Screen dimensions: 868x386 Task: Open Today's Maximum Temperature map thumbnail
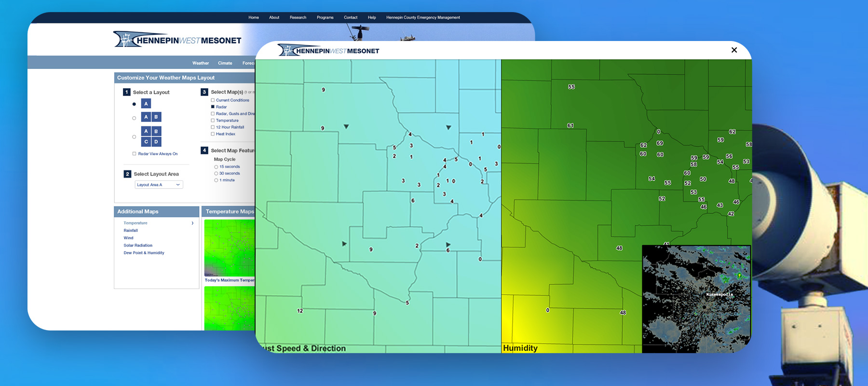230,248
